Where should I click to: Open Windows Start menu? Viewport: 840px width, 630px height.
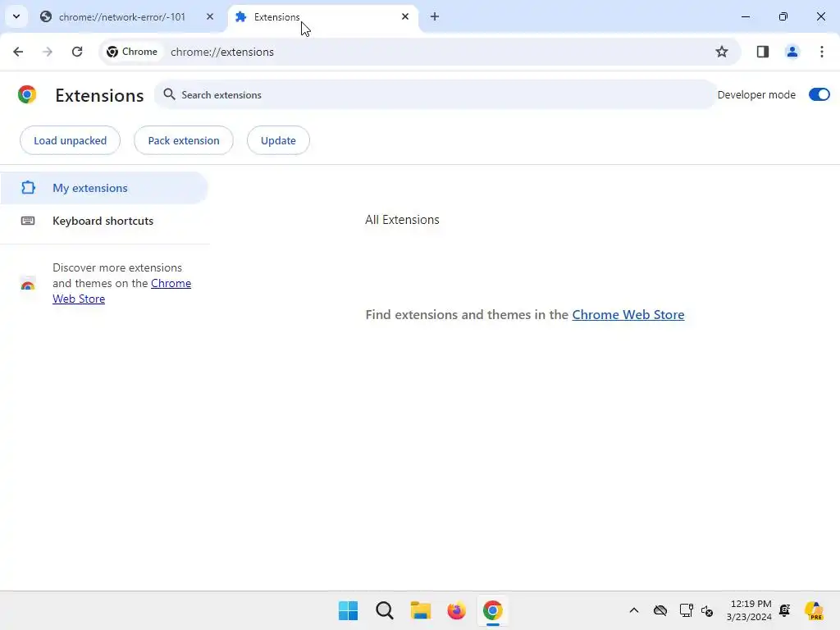pos(348,610)
